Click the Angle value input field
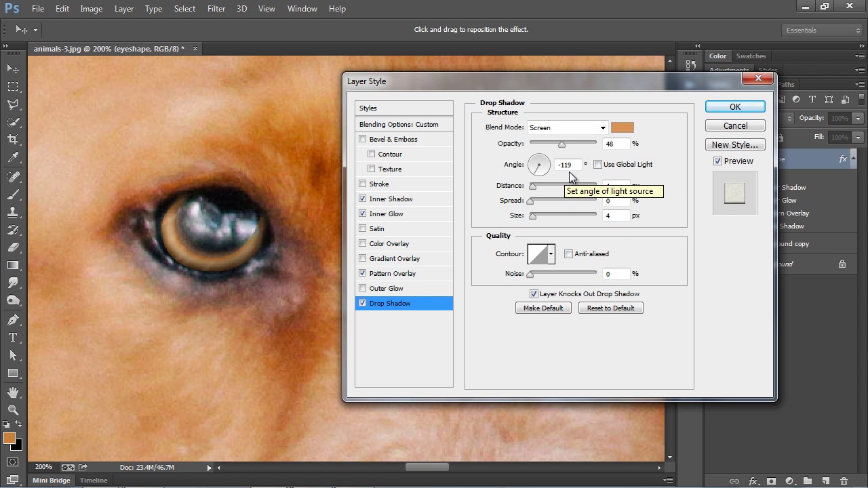This screenshot has width=868, height=488. click(x=568, y=165)
